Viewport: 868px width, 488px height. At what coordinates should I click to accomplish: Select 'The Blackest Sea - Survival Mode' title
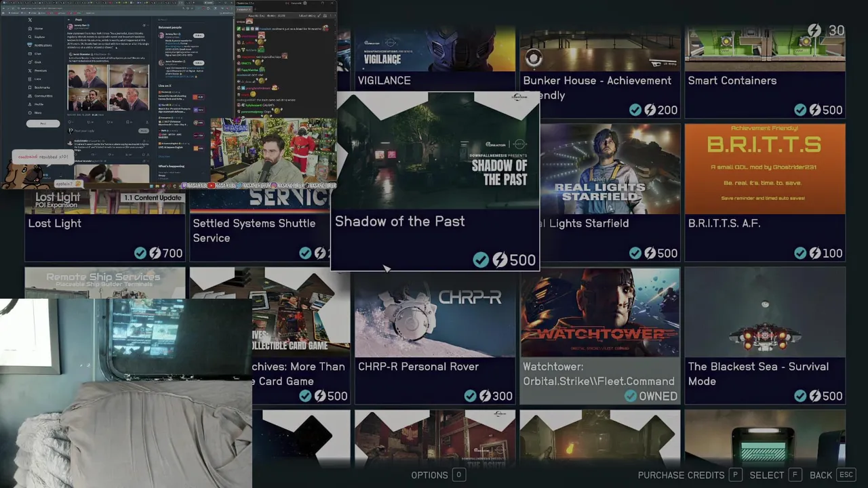pos(758,373)
